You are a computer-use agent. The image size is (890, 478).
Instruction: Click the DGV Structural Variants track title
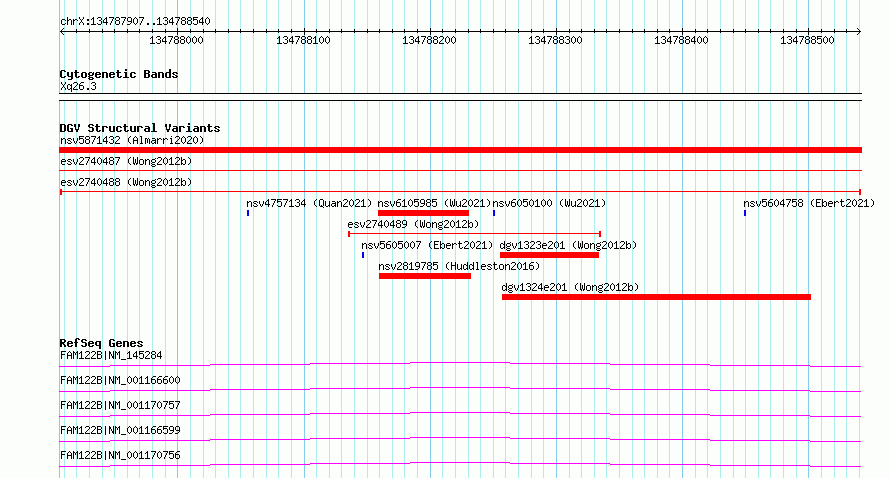[x=140, y=128]
